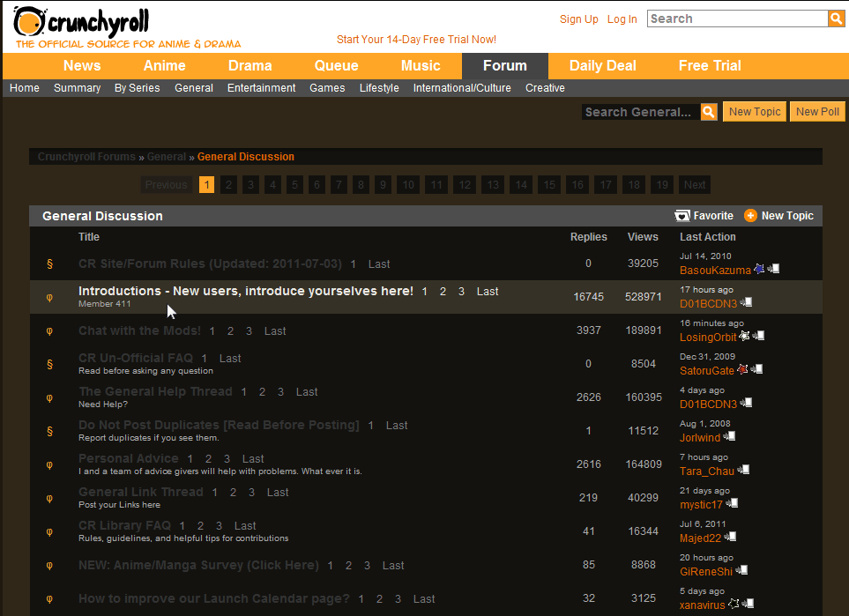Open the Lifestyle forum submenu
Viewport: 849px width, 616px height.
379,88
